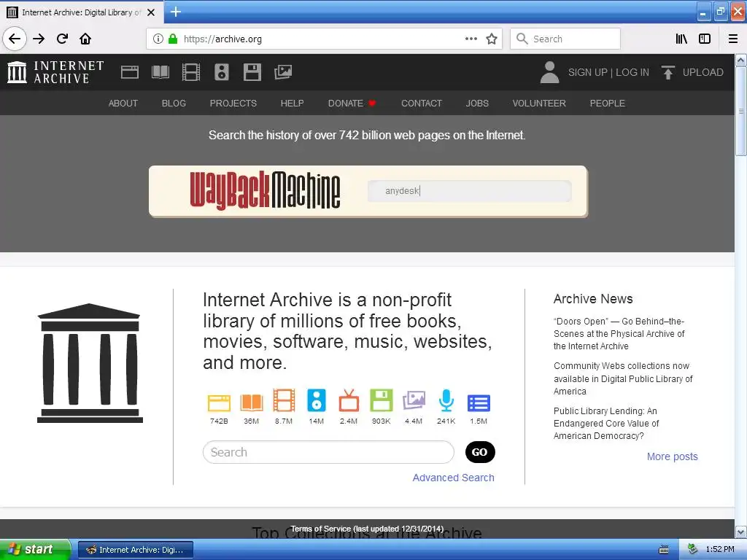This screenshot has height=560, width=747.
Task: Open the ABOUT menu item
Action: tap(123, 104)
